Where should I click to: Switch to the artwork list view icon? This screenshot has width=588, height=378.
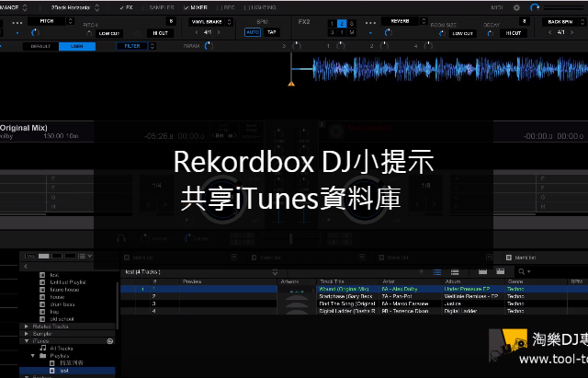pyautogui.click(x=455, y=271)
